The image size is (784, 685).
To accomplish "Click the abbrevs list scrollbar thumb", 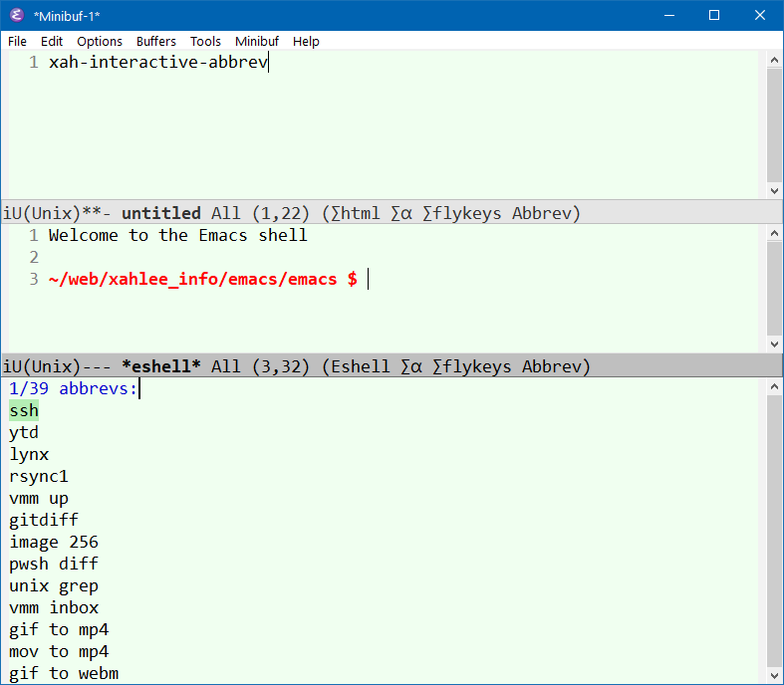I will point(774,531).
